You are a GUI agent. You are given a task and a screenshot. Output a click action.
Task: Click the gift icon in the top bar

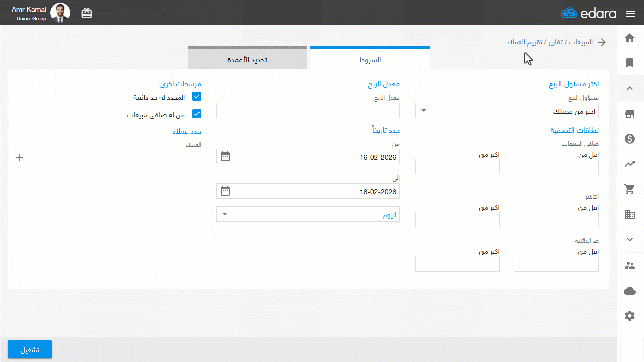tap(87, 13)
